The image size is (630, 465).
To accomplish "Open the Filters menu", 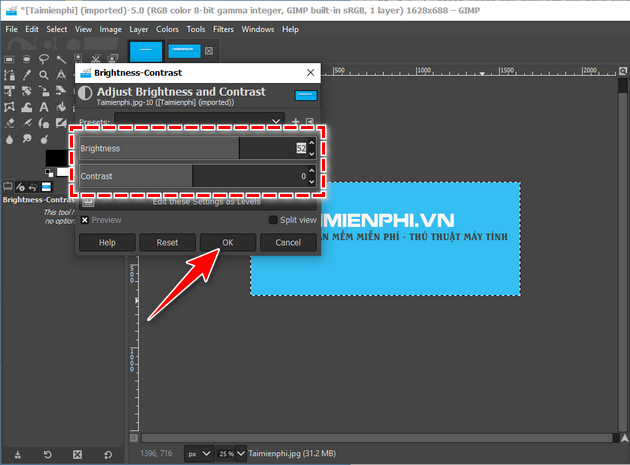I will click(223, 29).
